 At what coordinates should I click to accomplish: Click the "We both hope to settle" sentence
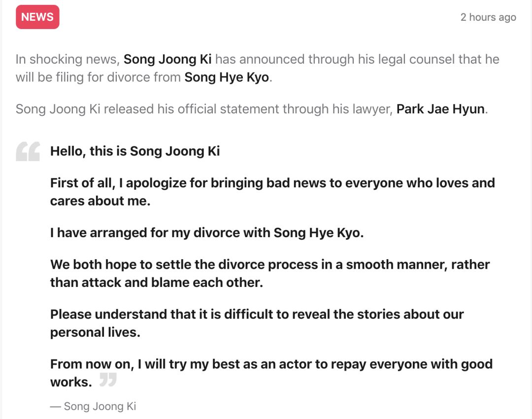pos(270,264)
